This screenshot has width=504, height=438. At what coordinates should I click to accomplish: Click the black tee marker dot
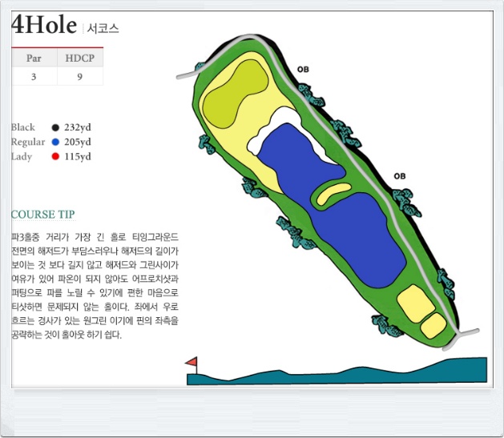coord(55,127)
